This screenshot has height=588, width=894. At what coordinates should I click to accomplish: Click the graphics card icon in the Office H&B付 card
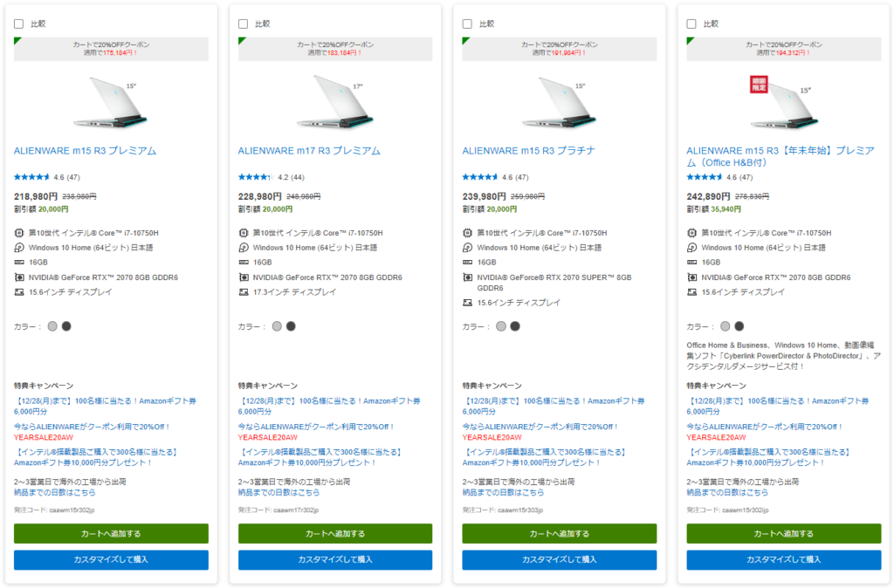click(691, 277)
